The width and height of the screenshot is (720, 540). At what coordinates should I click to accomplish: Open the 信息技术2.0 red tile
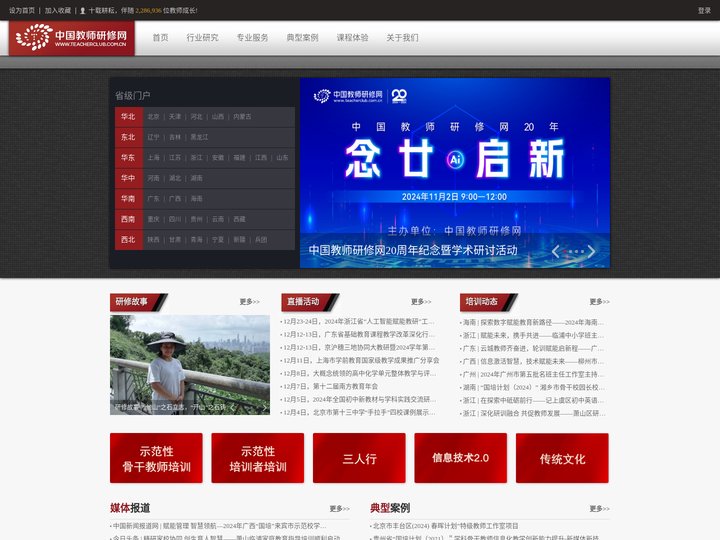click(461, 458)
